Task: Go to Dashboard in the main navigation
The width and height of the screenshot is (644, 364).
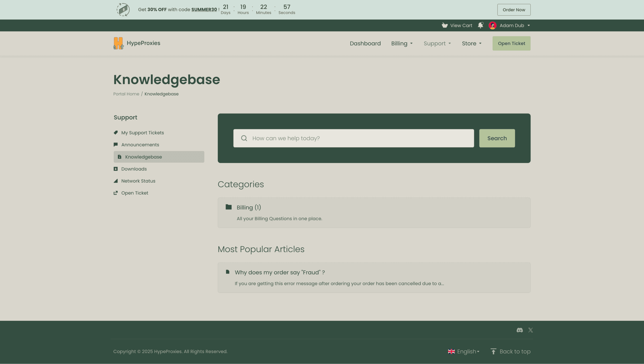Action: pyautogui.click(x=365, y=43)
